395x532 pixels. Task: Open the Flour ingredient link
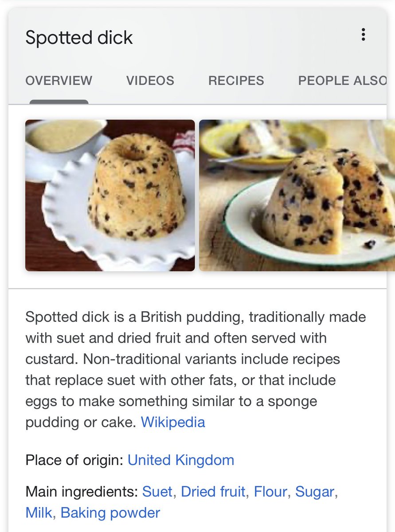pyautogui.click(x=270, y=492)
